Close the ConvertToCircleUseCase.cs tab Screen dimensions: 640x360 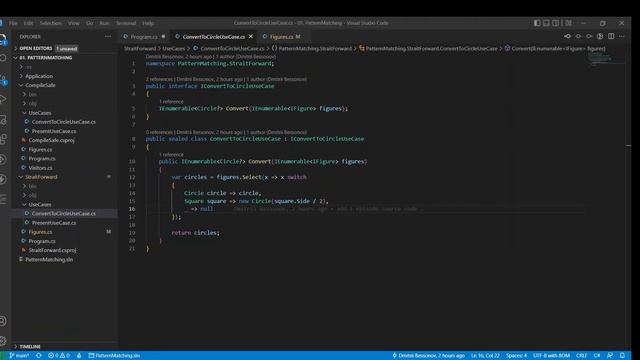(251, 36)
